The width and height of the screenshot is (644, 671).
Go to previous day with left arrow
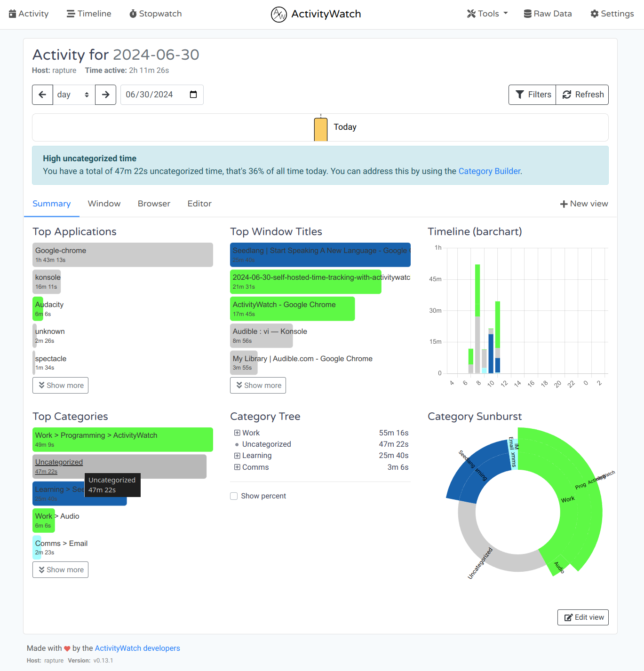[x=42, y=95]
